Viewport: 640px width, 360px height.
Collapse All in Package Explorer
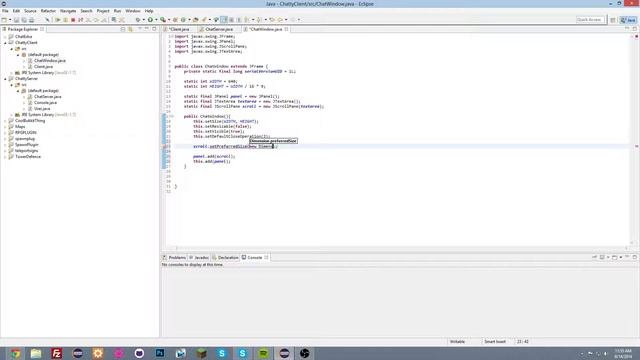point(123,29)
